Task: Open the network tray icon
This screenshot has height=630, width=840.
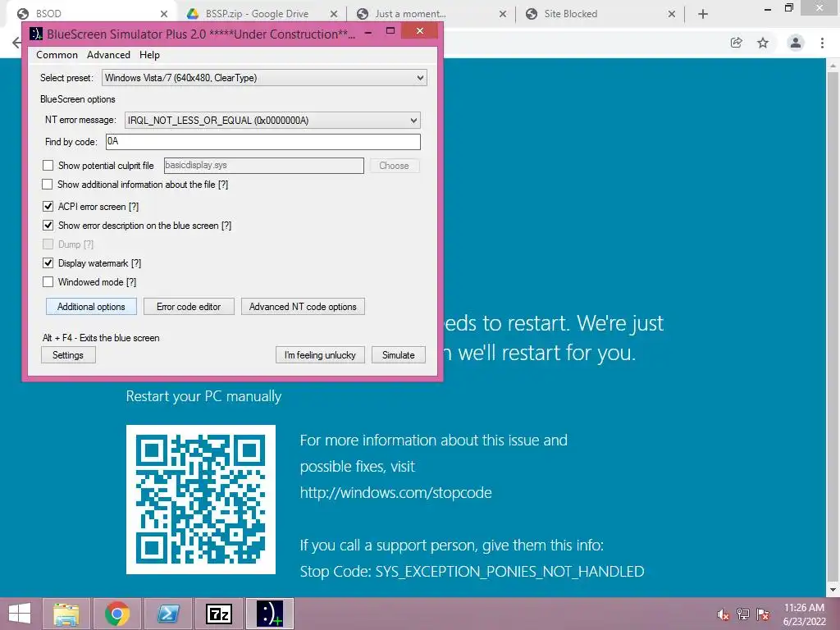Action: pyautogui.click(x=743, y=614)
